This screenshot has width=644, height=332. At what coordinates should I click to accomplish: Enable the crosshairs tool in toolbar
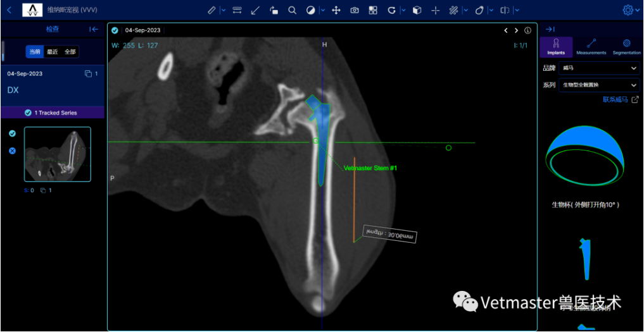(436, 10)
